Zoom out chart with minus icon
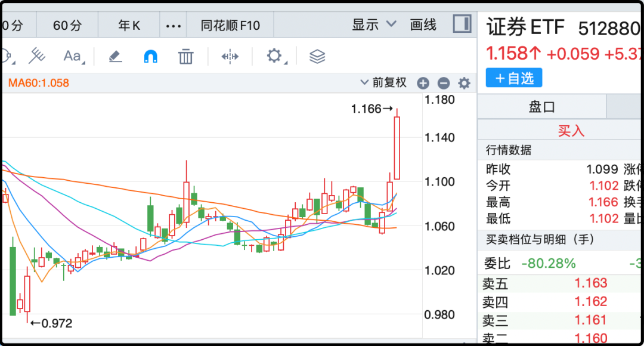 443,84
